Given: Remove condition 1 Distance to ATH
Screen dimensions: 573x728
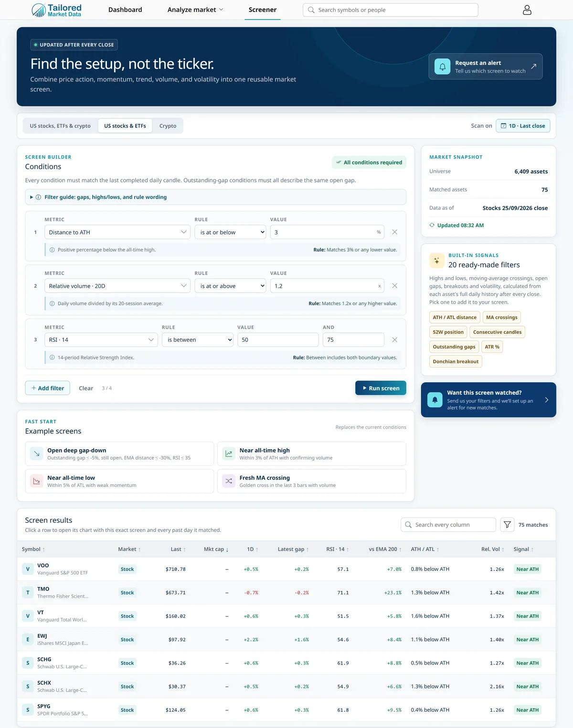Looking at the screenshot, I should pos(394,232).
